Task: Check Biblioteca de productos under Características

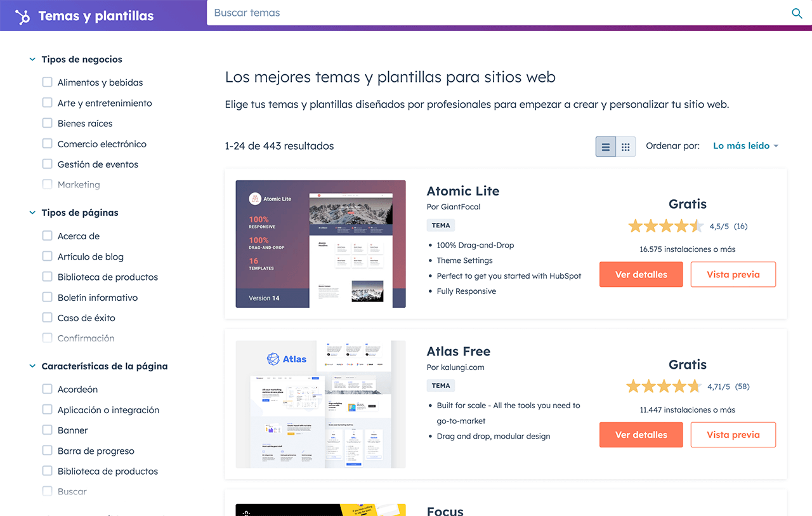Action: point(47,471)
